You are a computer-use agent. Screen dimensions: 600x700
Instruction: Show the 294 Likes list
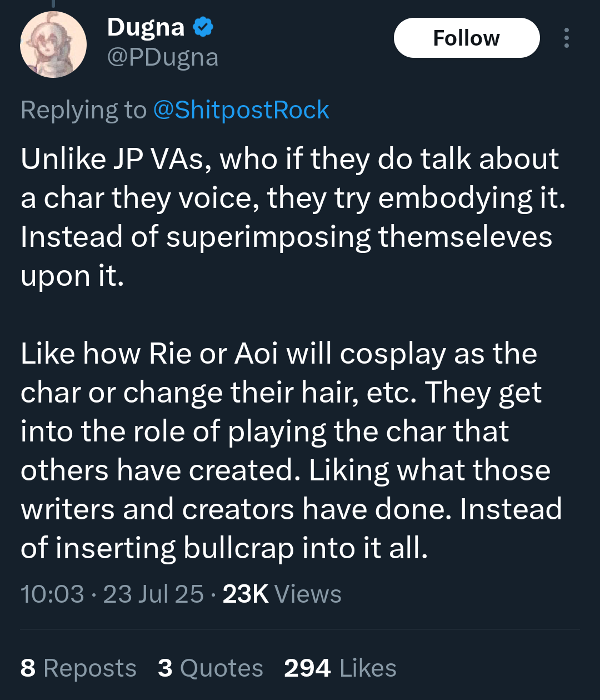coord(340,668)
